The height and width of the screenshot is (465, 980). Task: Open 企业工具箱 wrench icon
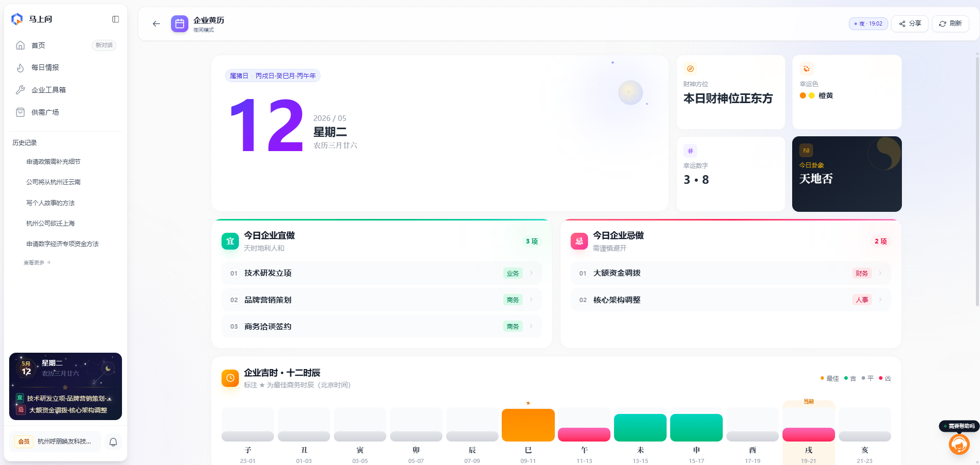pyautogui.click(x=20, y=90)
